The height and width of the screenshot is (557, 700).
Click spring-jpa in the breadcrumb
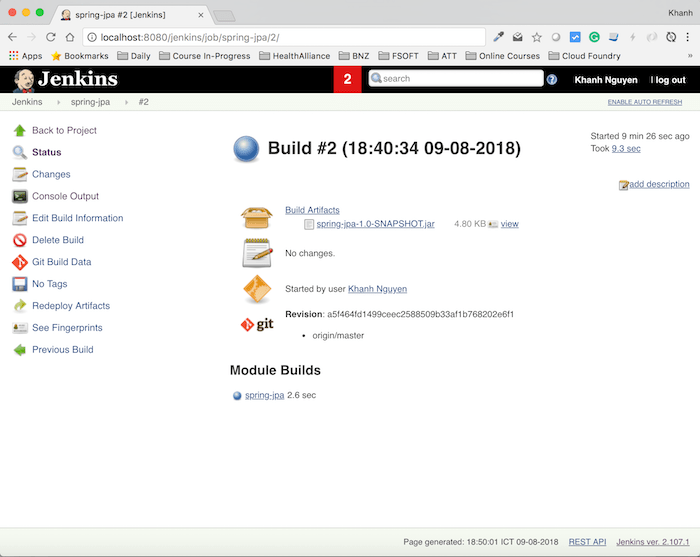tap(90, 102)
